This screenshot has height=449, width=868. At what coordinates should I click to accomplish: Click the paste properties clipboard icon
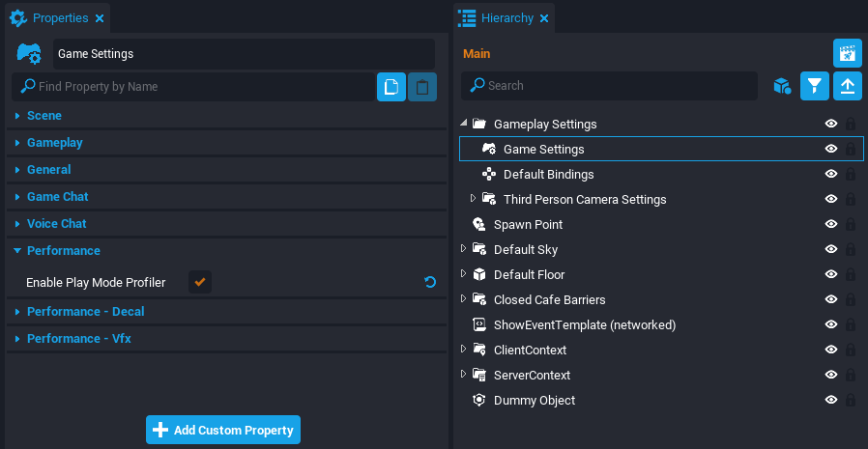[421, 87]
